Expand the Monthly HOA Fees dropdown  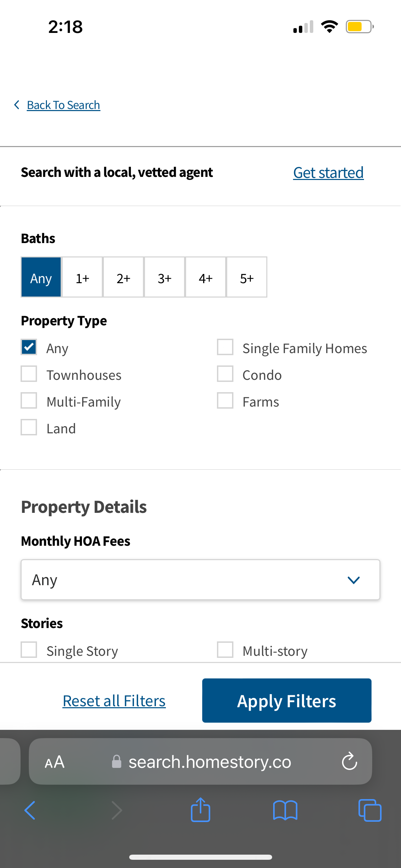pos(200,580)
